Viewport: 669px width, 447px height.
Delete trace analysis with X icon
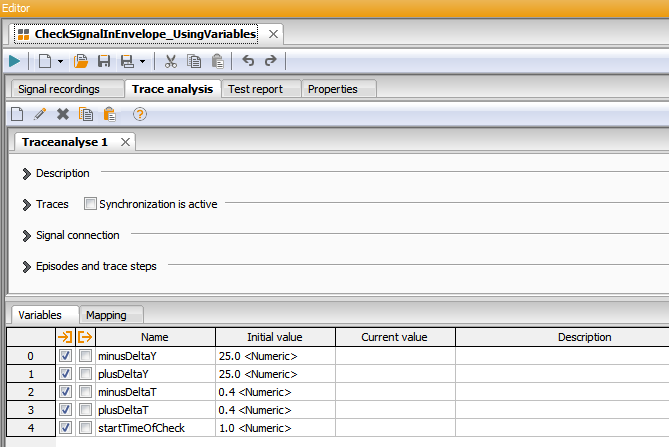pyautogui.click(x=63, y=114)
